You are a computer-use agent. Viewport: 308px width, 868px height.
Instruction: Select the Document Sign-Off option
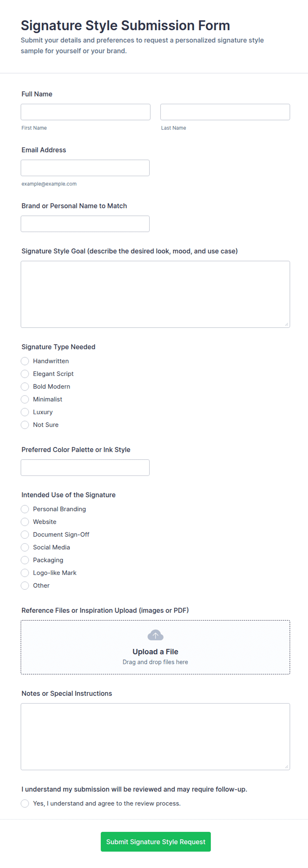tap(25, 535)
